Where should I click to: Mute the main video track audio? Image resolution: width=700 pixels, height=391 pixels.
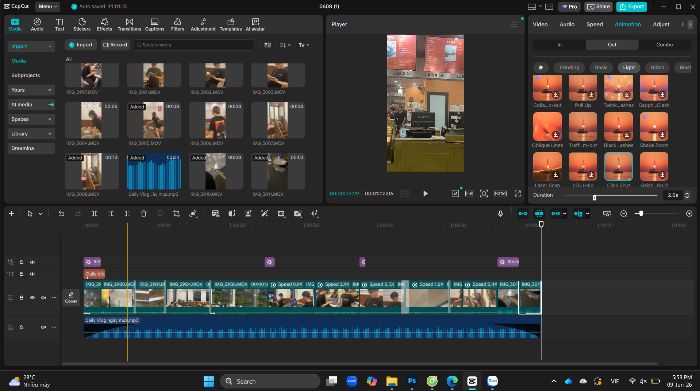43,297
